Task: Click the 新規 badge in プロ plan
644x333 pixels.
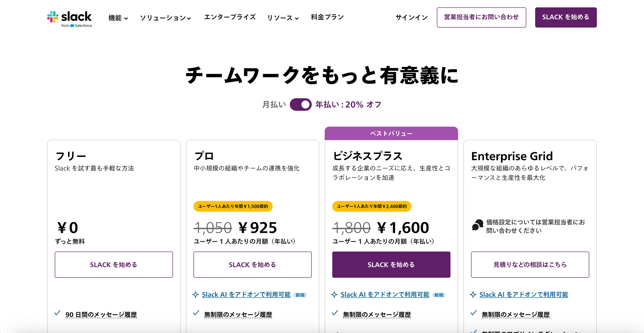Action: pos(300,295)
